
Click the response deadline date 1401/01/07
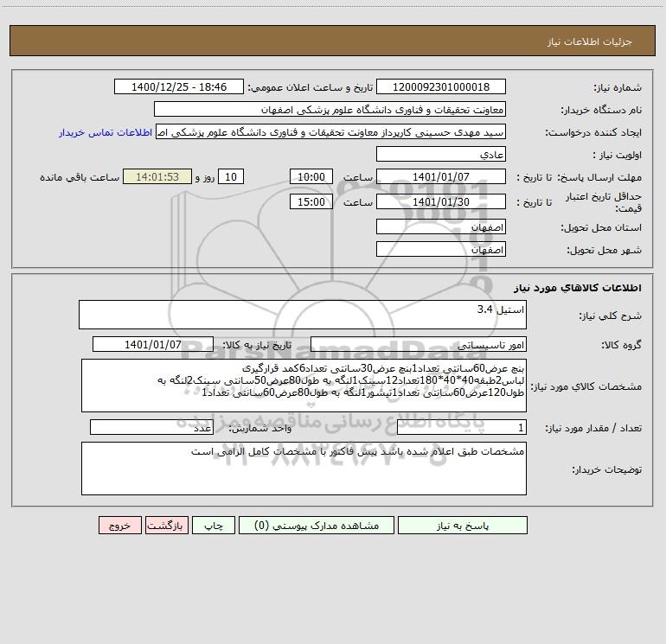coord(441,176)
